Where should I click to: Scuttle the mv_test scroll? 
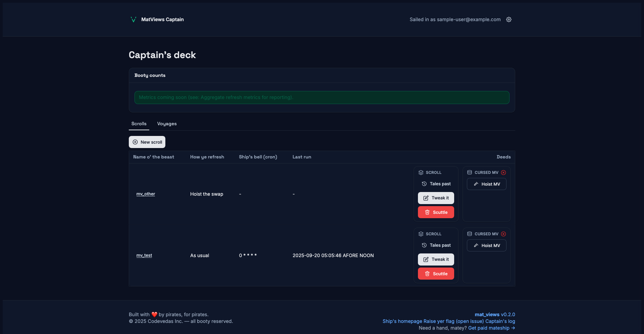436,274
